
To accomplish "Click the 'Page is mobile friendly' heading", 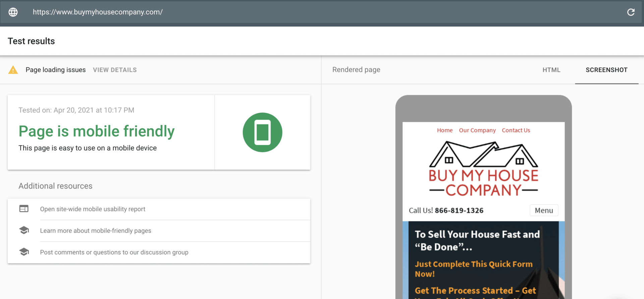I will [x=97, y=131].
